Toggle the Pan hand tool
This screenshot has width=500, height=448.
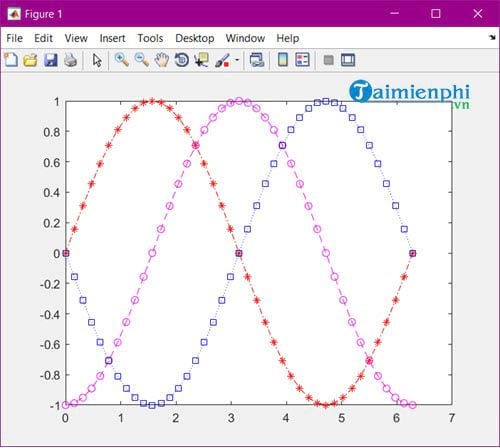(x=162, y=60)
